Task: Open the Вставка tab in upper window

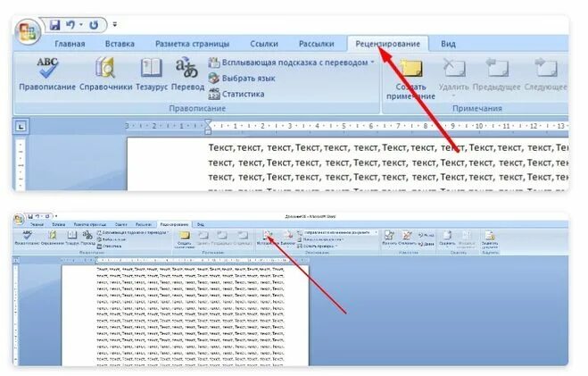Action: (120, 44)
